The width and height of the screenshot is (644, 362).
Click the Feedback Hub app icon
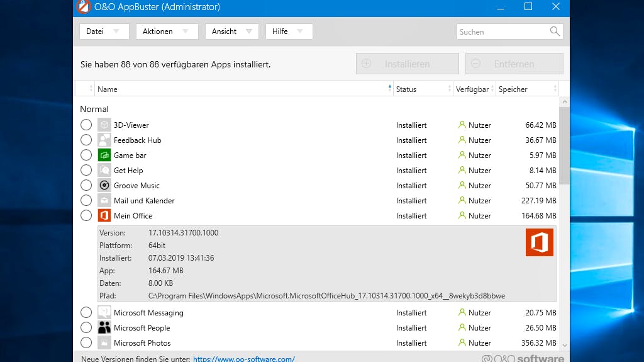[104, 140]
